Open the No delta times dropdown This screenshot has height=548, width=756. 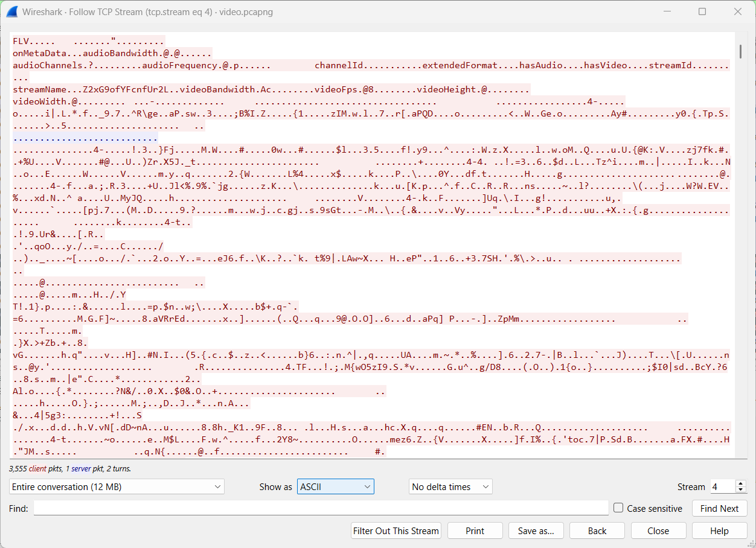[x=450, y=486]
